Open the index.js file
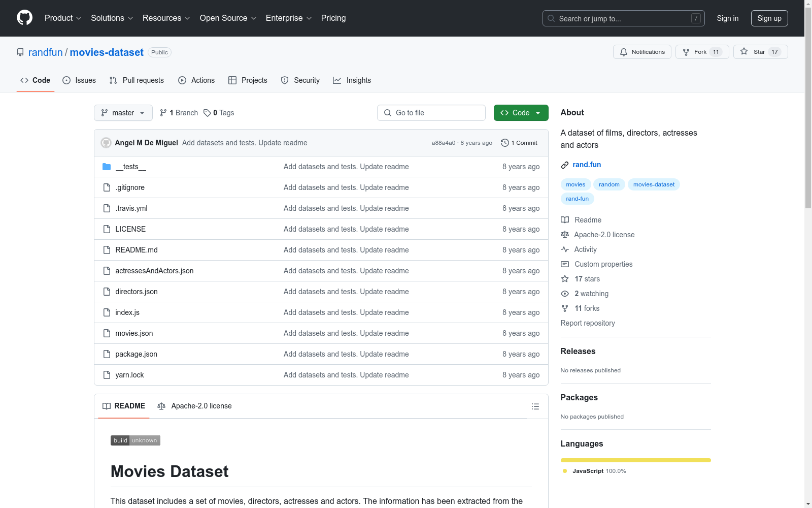This screenshot has height=508, width=812. coord(127,312)
